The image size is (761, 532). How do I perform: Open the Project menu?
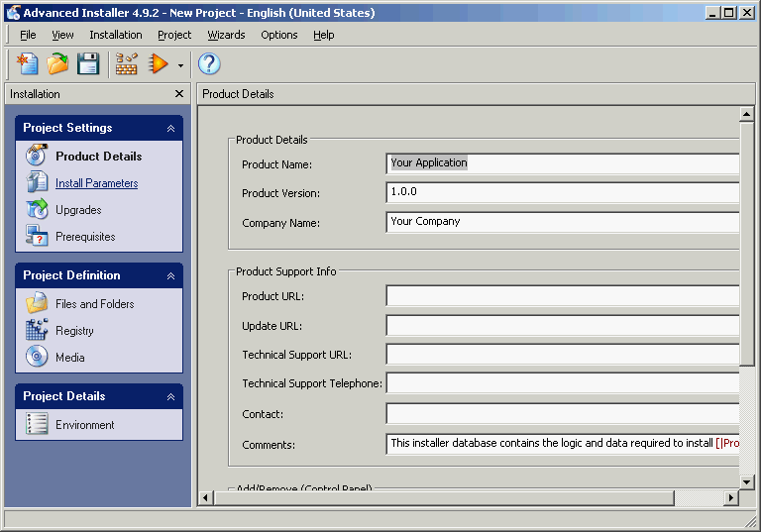point(174,35)
